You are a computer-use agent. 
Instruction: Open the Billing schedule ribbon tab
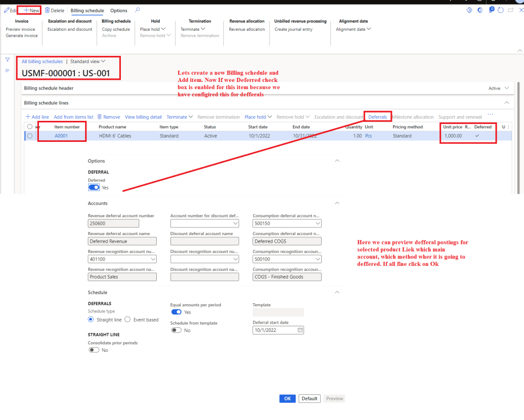click(x=87, y=11)
